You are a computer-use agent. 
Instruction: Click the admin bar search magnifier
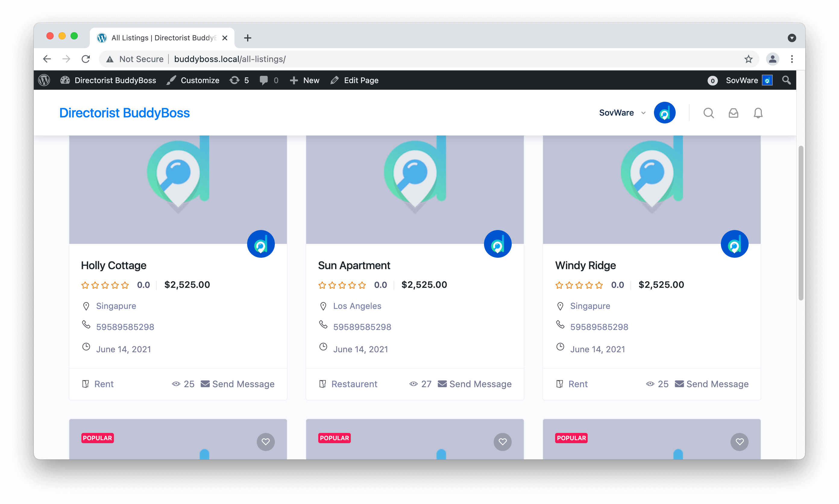tap(786, 80)
